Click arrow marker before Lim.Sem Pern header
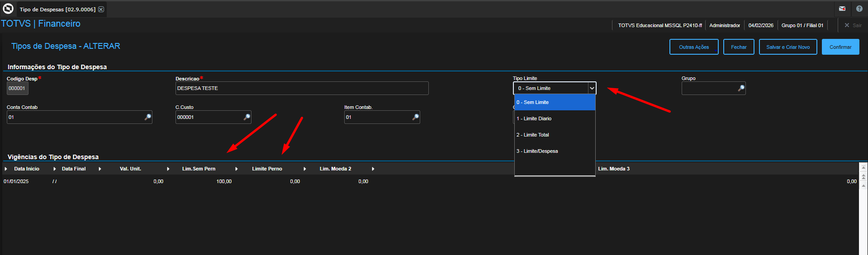 168,169
